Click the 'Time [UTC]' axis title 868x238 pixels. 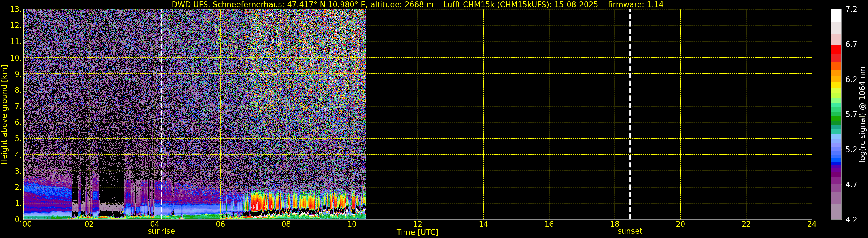click(x=417, y=232)
